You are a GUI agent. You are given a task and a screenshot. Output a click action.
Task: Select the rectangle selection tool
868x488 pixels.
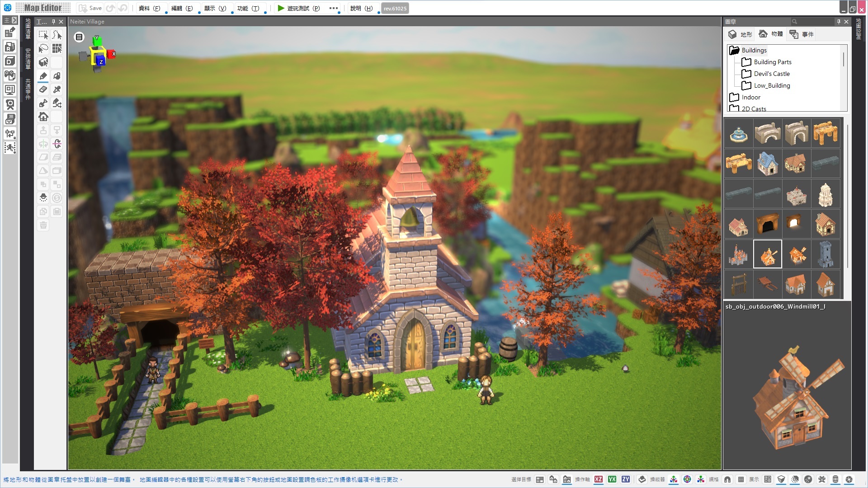tap(43, 35)
